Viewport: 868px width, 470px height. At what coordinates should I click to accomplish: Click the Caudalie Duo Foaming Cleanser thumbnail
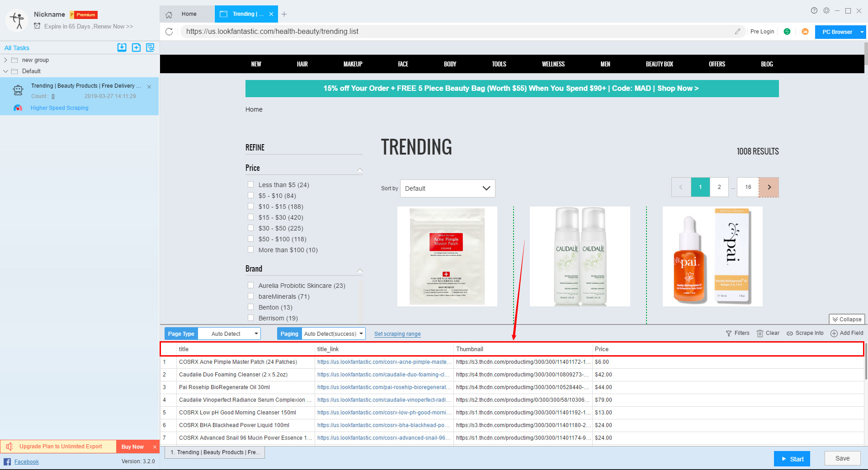coord(580,256)
